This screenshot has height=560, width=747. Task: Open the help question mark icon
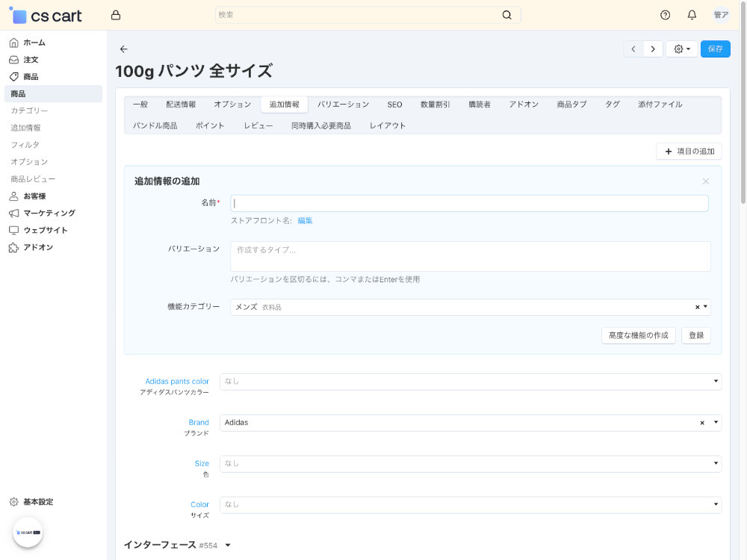[x=664, y=14]
